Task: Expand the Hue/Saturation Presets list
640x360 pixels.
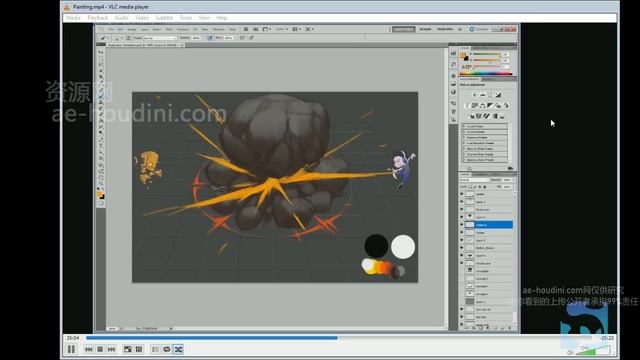Action: (x=464, y=143)
